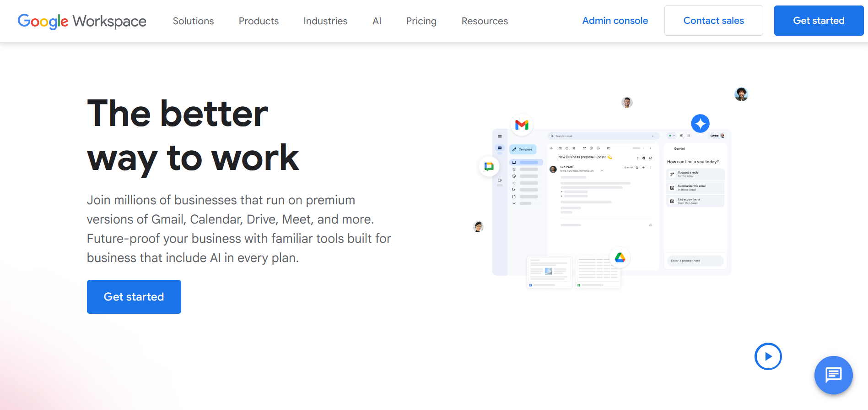Click the spreadsheet thumbnail preview
Image resolution: width=868 pixels, height=410 pixels.
[x=598, y=273]
